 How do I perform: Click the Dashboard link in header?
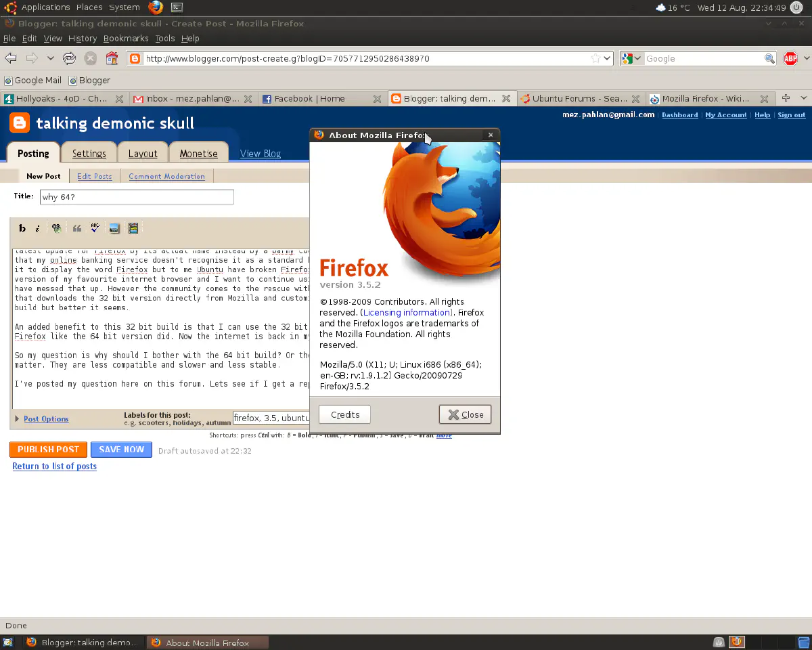[680, 115]
